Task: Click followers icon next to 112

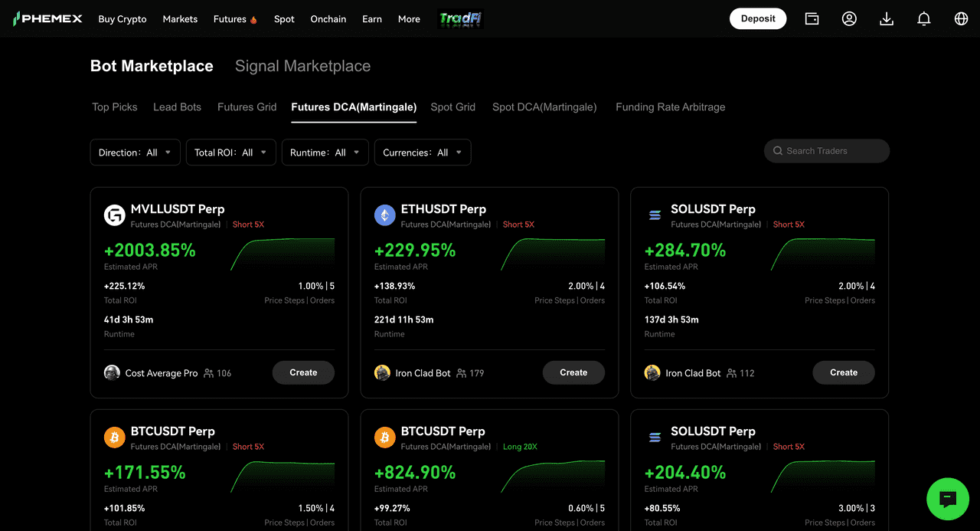Action: click(x=731, y=373)
